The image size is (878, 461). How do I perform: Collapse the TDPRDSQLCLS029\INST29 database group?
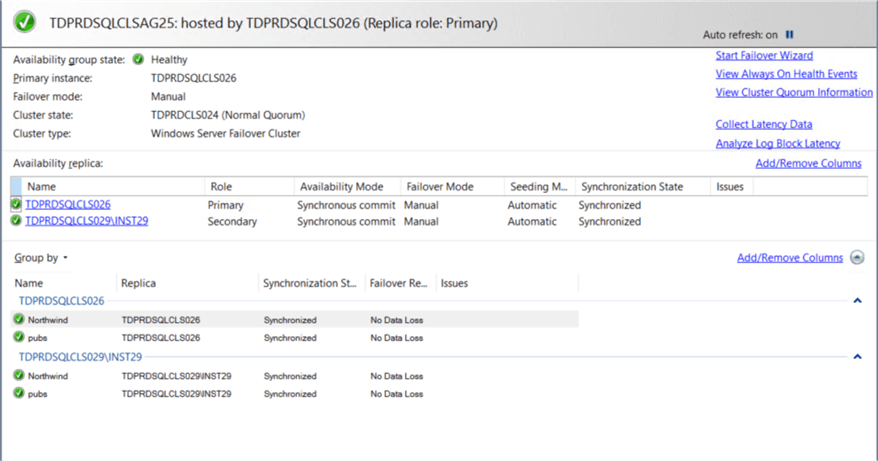tap(857, 356)
